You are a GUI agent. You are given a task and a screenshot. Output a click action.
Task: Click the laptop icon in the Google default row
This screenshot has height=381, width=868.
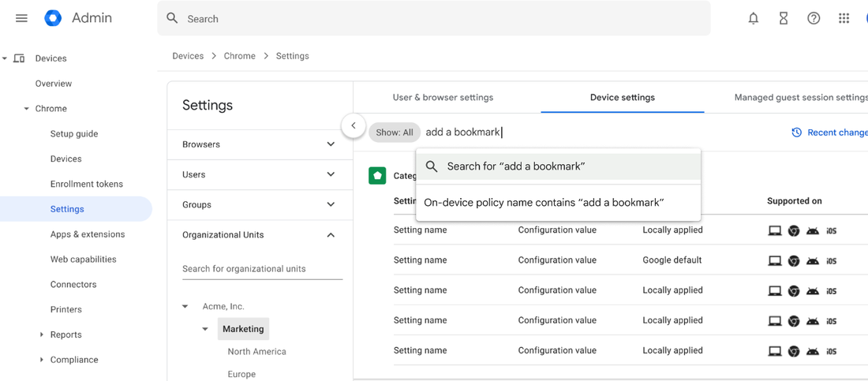[x=774, y=260]
